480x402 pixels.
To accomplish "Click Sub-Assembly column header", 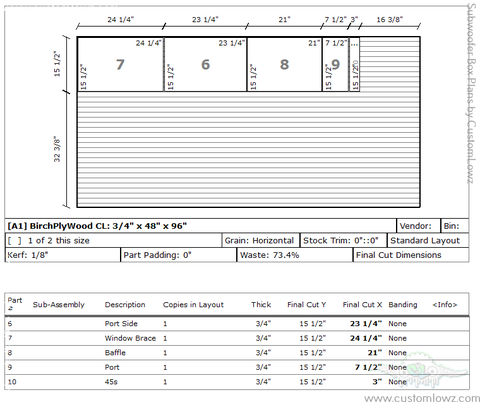I will coord(59,305).
